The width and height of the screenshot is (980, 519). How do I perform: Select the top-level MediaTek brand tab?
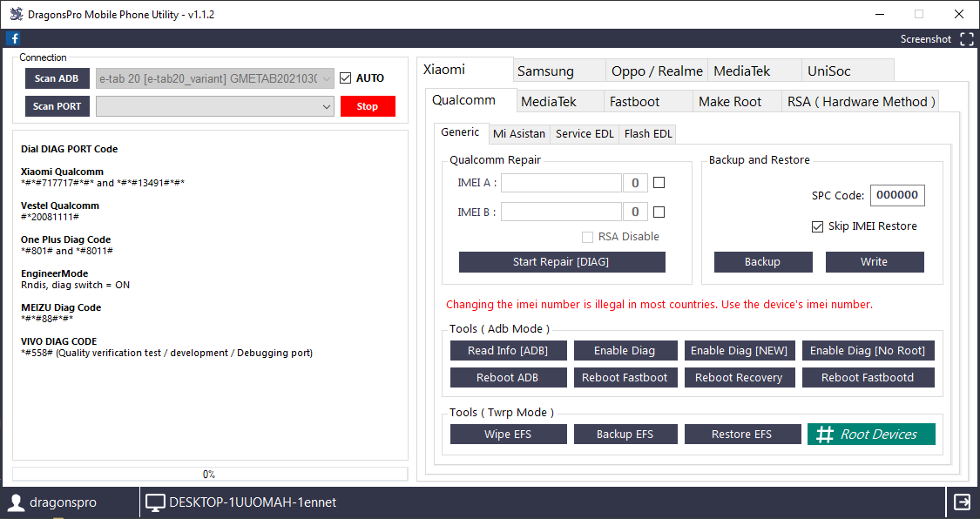coord(754,71)
